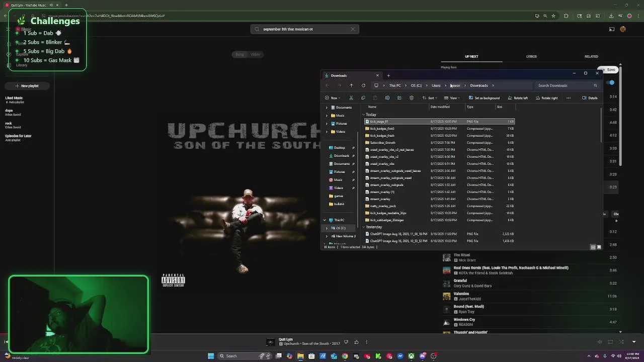Click Set as background in File Explorer

coord(484,98)
